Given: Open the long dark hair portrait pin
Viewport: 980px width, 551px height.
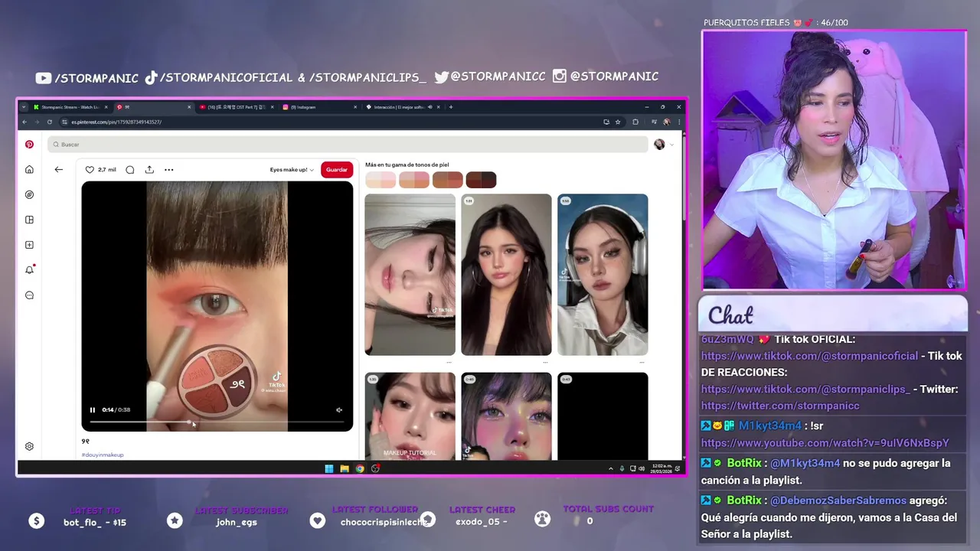Looking at the screenshot, I should coord(506,275).
